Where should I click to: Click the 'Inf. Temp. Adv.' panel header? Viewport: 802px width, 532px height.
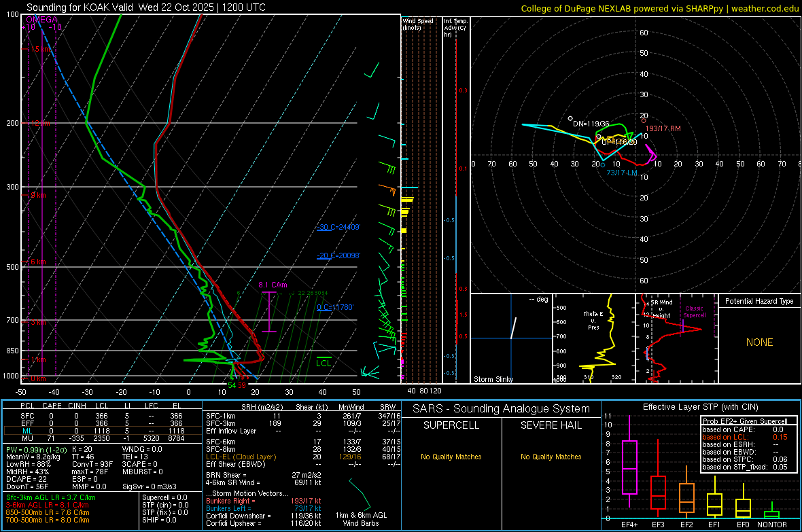[455, 28]
